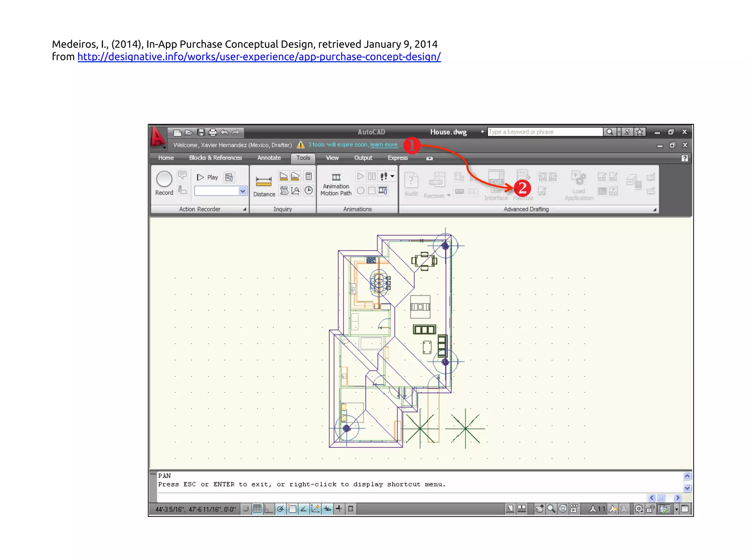Screen dimensions: 747x560
Task: Click the Plot printer icon
Action: (x=213, y=132)
